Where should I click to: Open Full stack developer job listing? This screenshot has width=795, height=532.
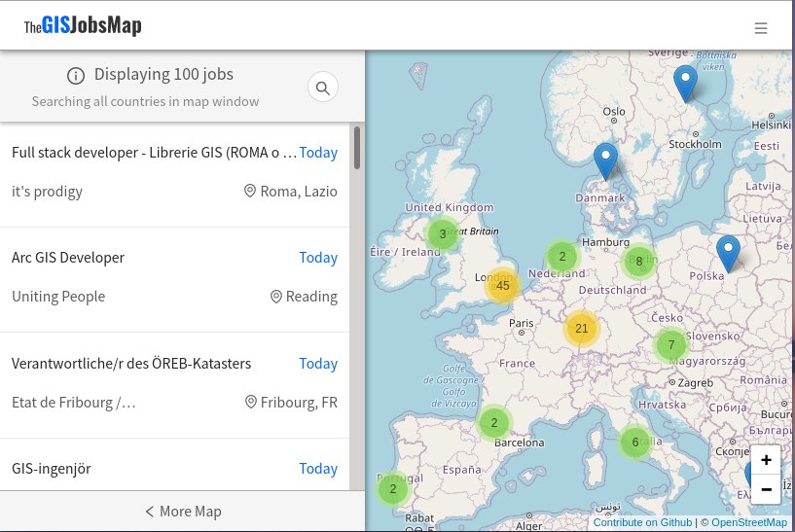click(174, 174)
